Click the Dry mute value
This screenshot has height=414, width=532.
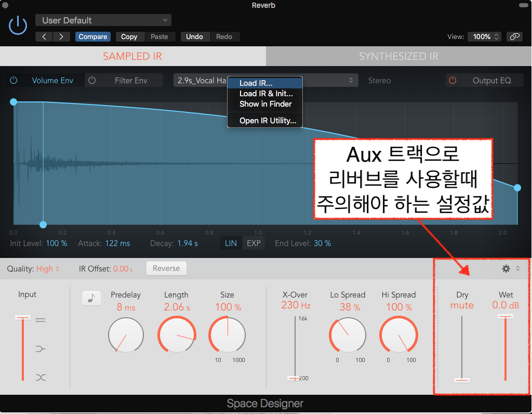(462, 305)
